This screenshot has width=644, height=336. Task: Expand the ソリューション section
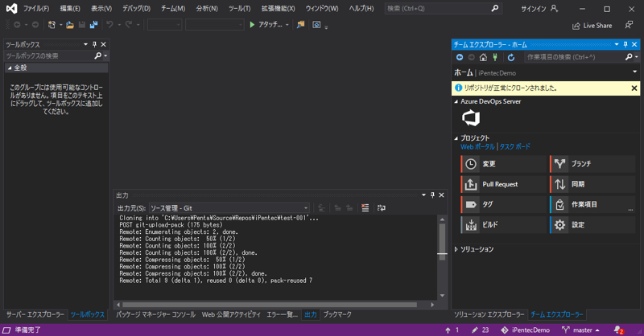pos(456,249)
